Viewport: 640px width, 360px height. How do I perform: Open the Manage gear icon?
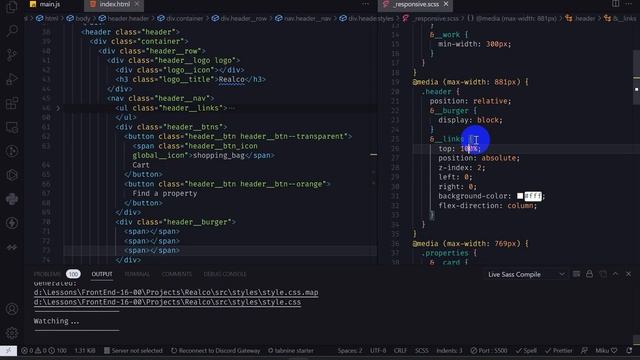click(x=12, y=333)
